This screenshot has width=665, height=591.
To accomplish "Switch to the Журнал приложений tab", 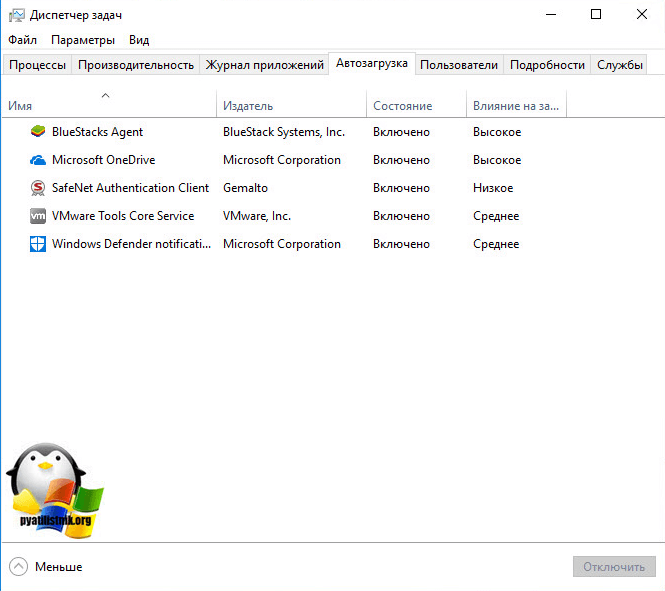I will pyautogui.click(x=264, y=65).
